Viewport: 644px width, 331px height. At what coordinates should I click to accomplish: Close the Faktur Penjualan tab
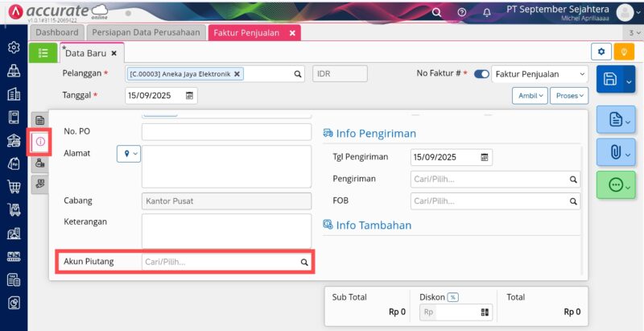point(292,32)
